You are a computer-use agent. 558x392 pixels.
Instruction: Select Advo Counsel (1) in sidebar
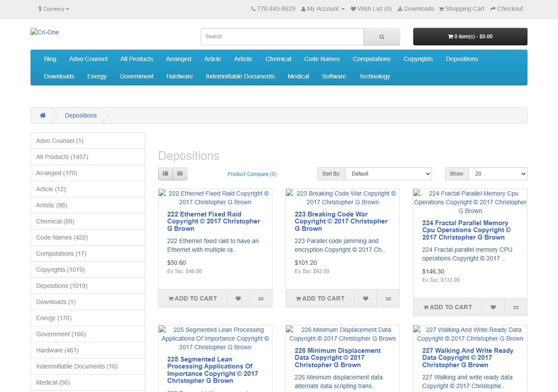click(88, 141)
